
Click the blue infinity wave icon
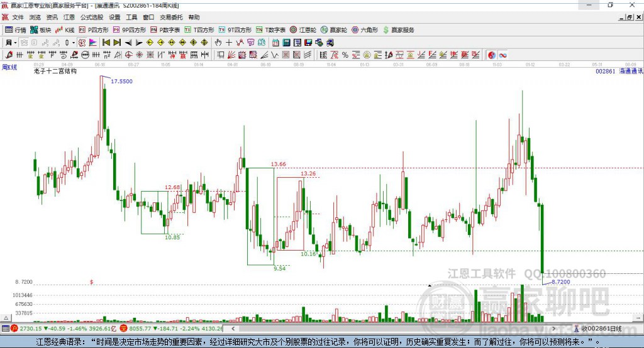click(x=502, y=55)
